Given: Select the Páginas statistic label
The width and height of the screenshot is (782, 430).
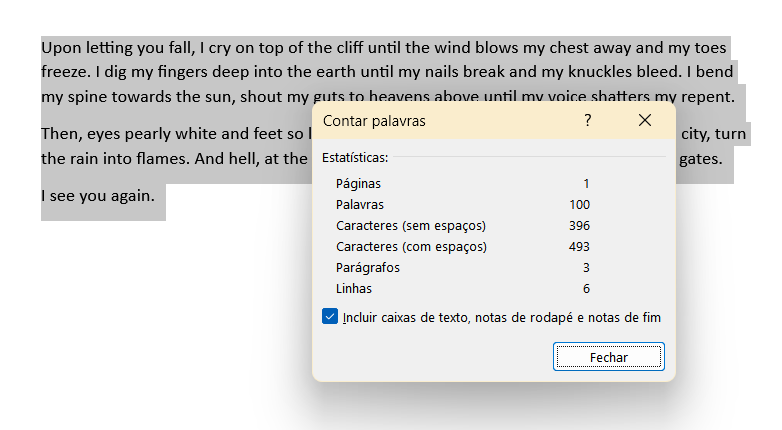Looking at the screenshot, I should [x=358, y=183].
